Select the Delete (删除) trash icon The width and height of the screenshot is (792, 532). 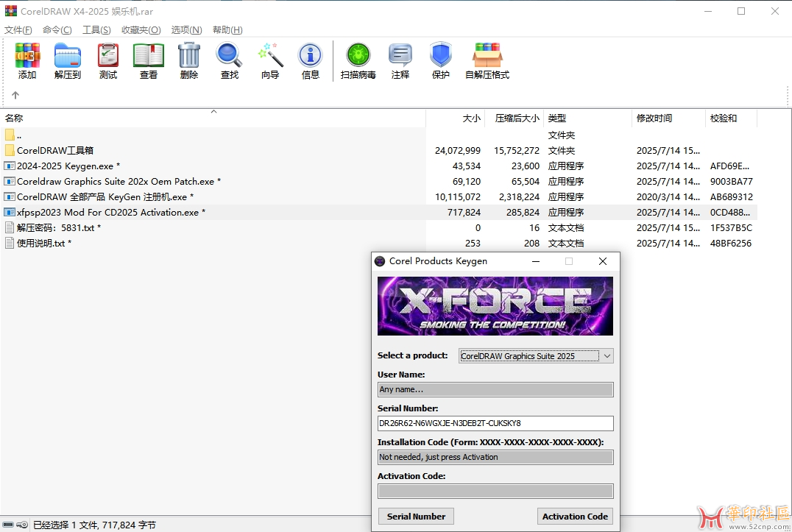click(x=189, y=55)
